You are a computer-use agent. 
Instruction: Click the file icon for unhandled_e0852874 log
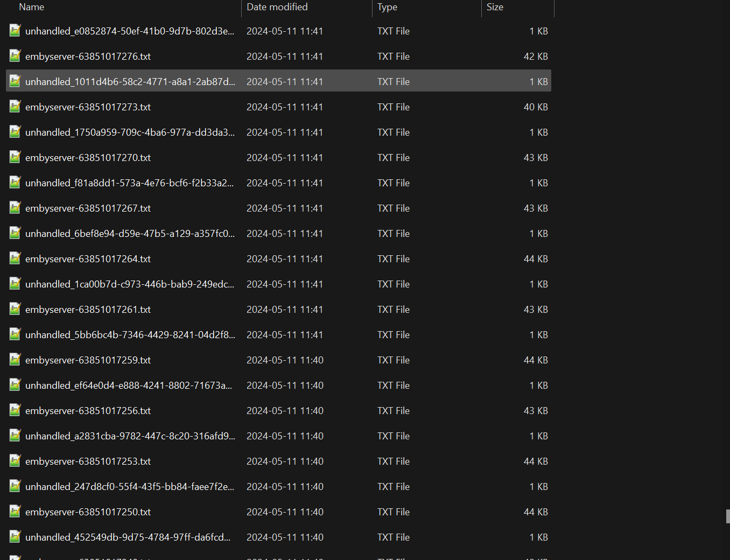[15, 30]
